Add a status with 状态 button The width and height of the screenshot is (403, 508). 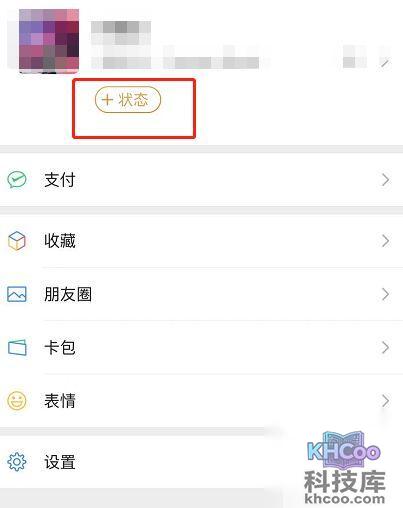pyautogui.click(x=128, y=99)
